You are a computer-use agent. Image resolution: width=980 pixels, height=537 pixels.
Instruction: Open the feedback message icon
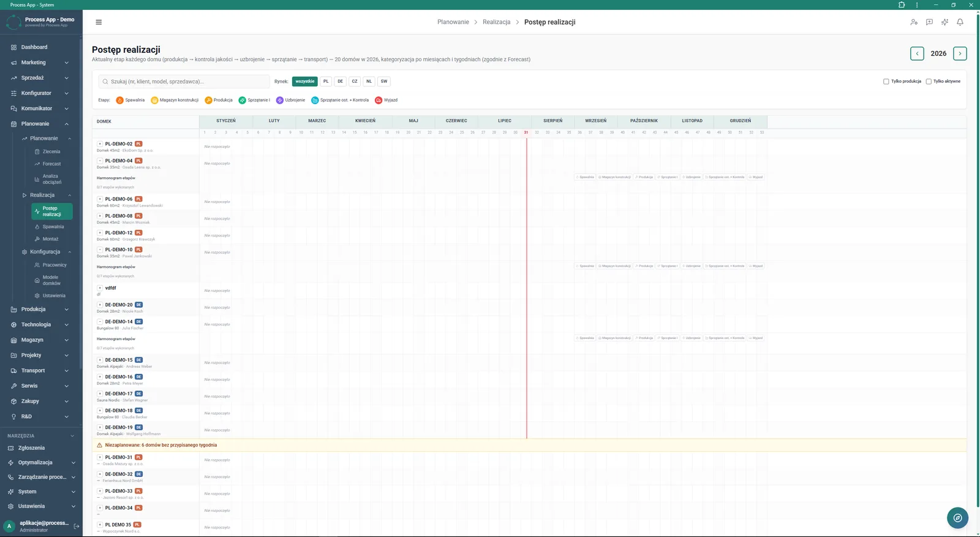click(x=929, y=22)
